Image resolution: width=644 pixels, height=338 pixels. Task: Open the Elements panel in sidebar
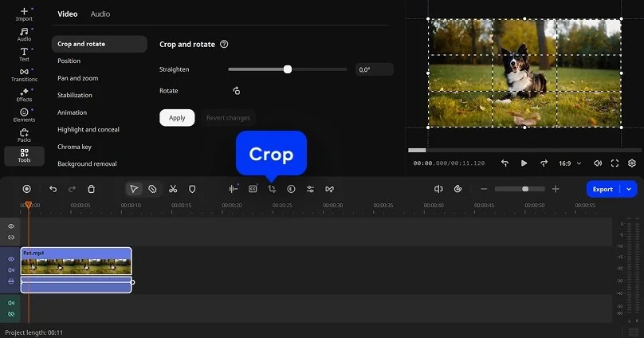[24, 115]
